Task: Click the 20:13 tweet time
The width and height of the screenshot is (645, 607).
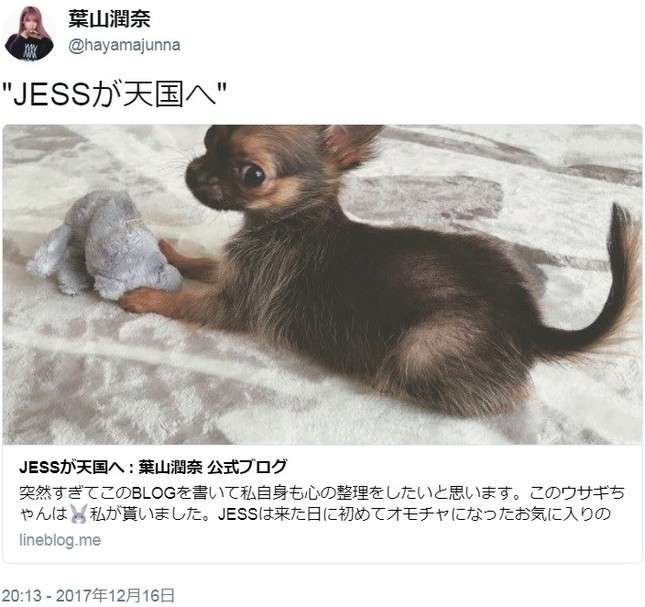Action: tap(21, 595)
